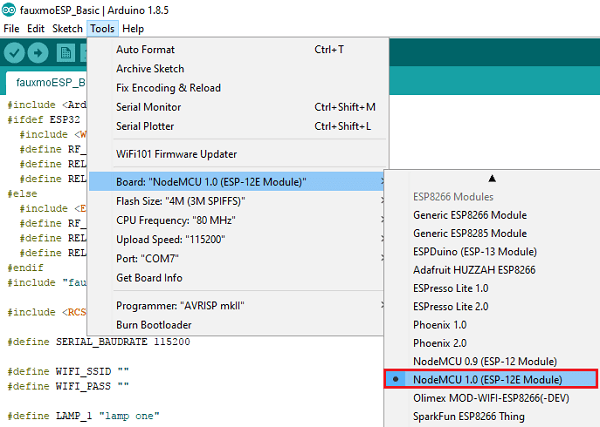This screenshot has height=427, width=600.
Task: Launch WiFi101 Firmware Updater
Action: click(176, 154)
